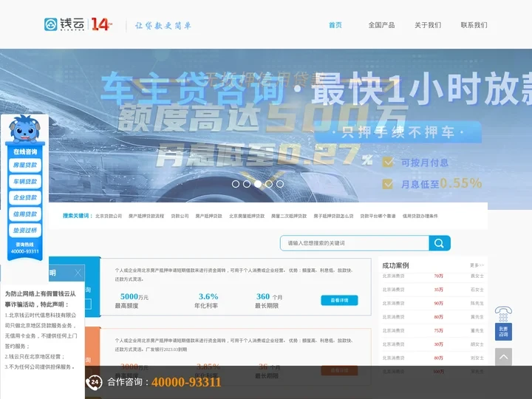
Task: Click keyword link 房子抵押贷款怎么贷
Action: click(x=333, y=216)
